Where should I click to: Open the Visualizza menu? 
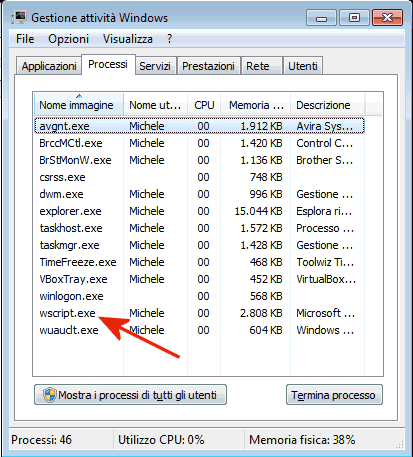coord(128,39)
